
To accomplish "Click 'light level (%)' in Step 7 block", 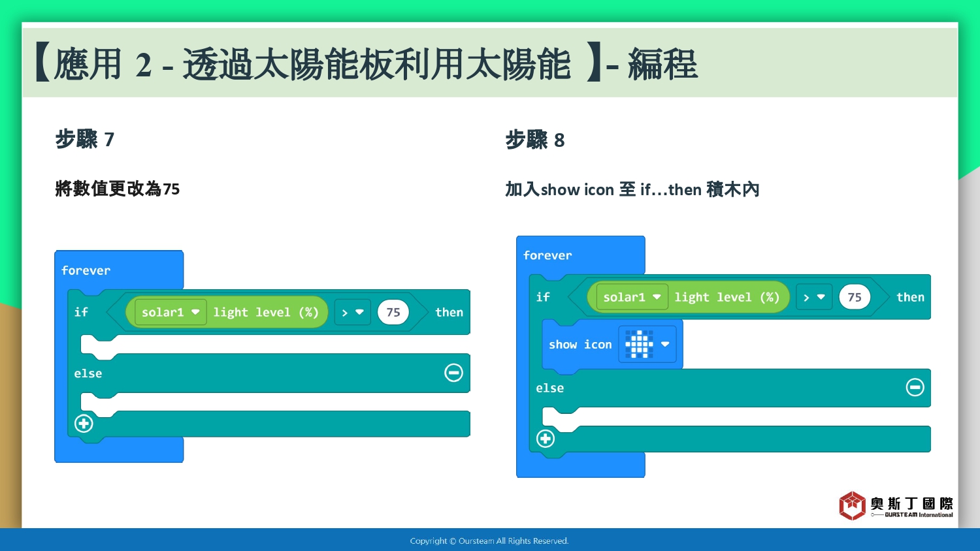I will pyautogui.click(x=266, y=312).
